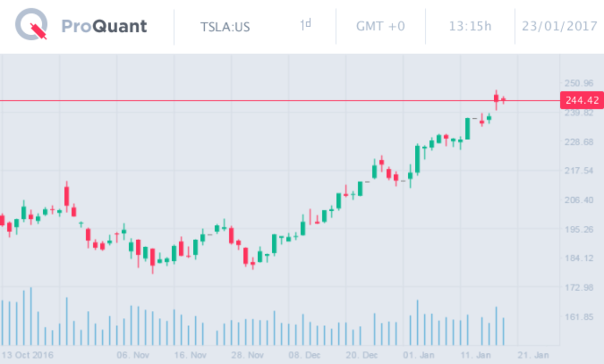604x364 pixels.
Task: Click the 21. Jan date axis label
Action: [x=535, y=355]
